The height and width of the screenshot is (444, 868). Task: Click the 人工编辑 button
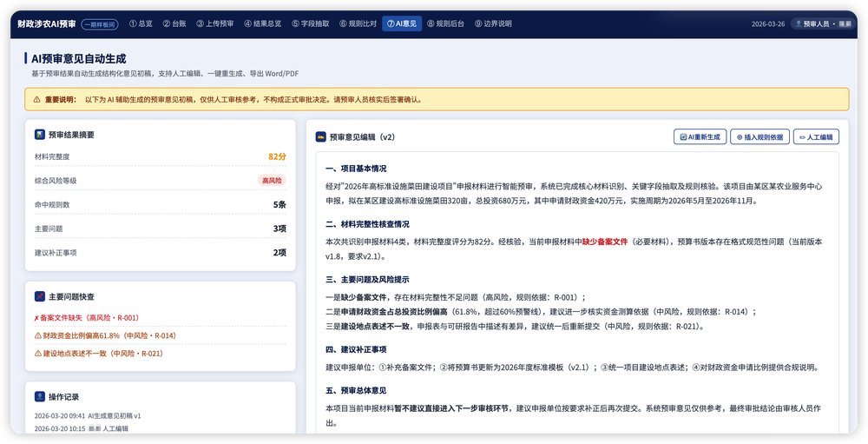[816, 137]
